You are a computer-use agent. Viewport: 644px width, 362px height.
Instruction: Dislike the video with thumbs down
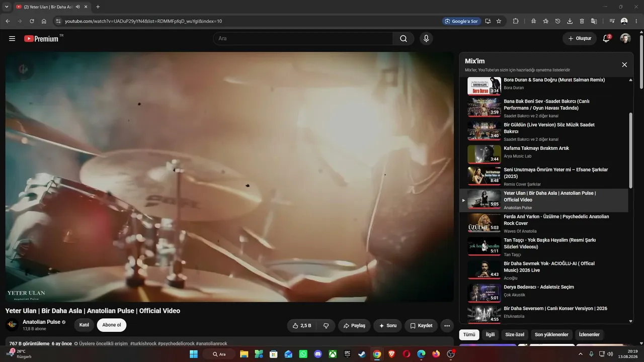pos(326,325)
